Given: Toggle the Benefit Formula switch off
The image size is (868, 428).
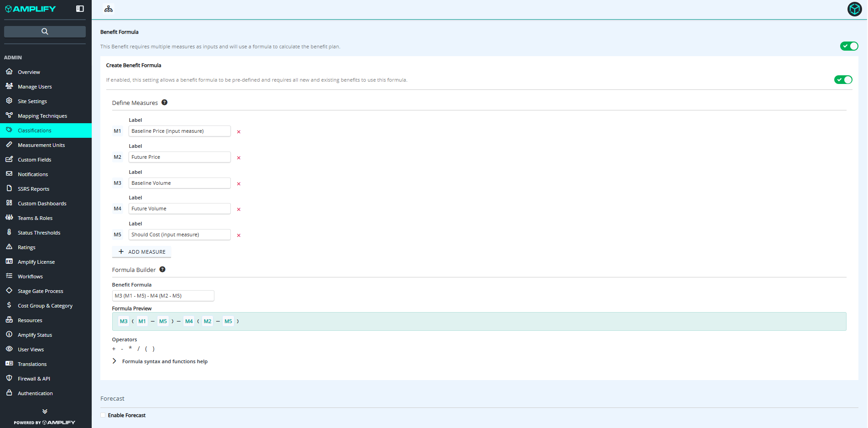Looking at the screenshot, I should point(849,46).
